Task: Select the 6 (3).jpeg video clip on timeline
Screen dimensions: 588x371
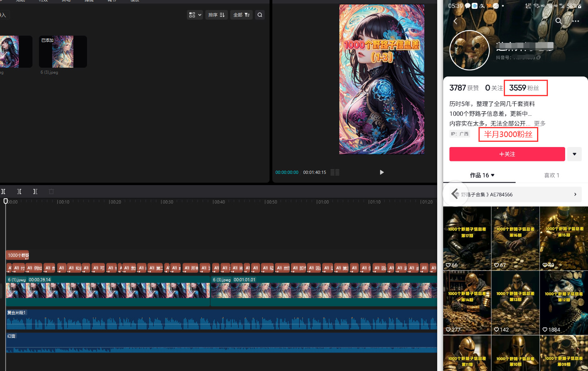Action: coord(324,291)
